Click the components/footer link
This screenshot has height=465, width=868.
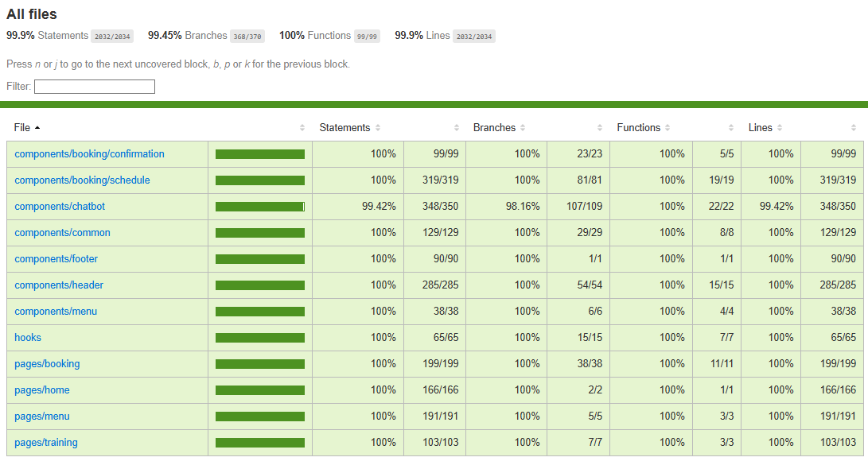56,259
